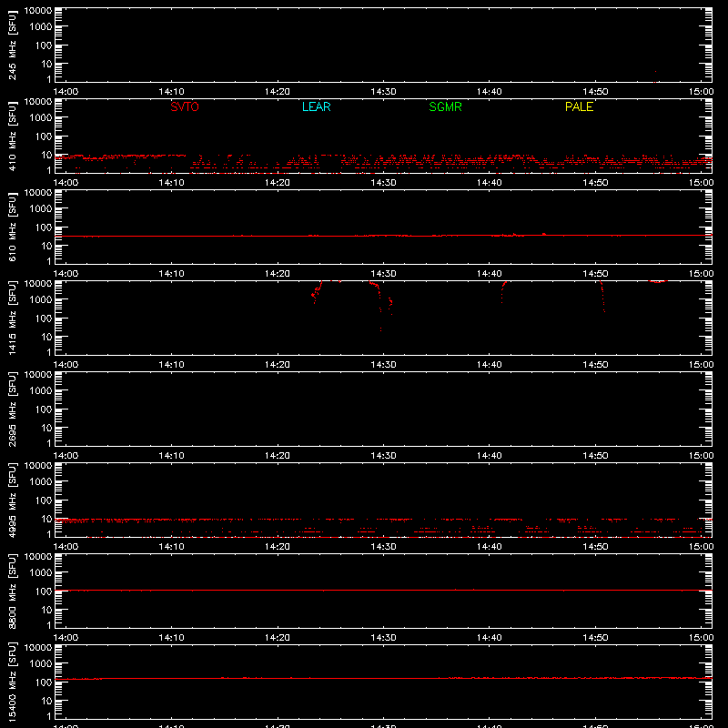Click the 14:10 time label below 410 MHz plot

(171, 183)
